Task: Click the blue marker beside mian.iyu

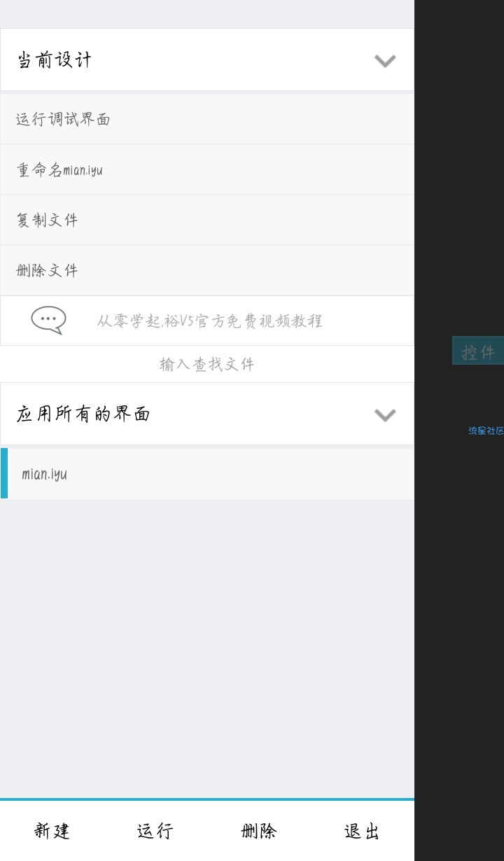Action: pos(4,474)
